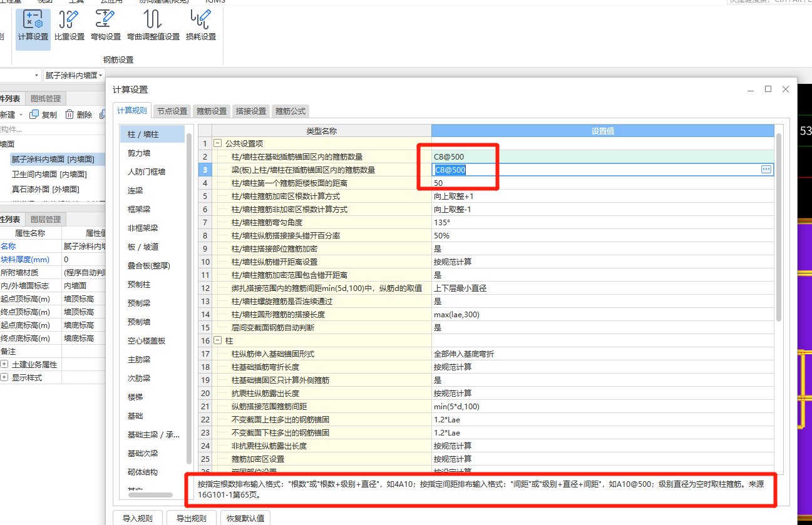812x525 pixels.
Task: Select 非框架梁 category
Action: pos(152,228)
